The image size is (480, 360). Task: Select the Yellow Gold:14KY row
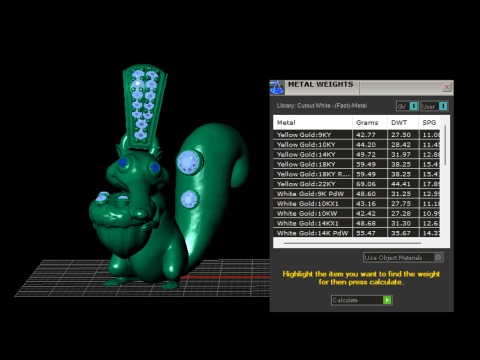(357, 154)
